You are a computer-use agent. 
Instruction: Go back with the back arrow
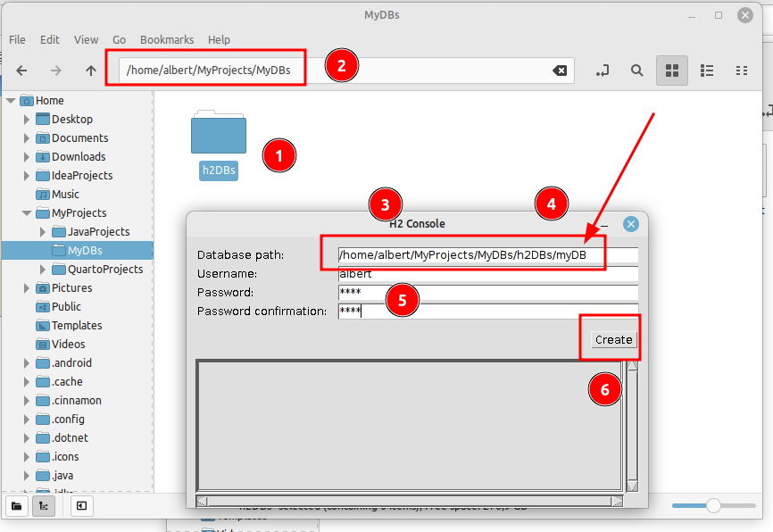[x=21, y=71]
